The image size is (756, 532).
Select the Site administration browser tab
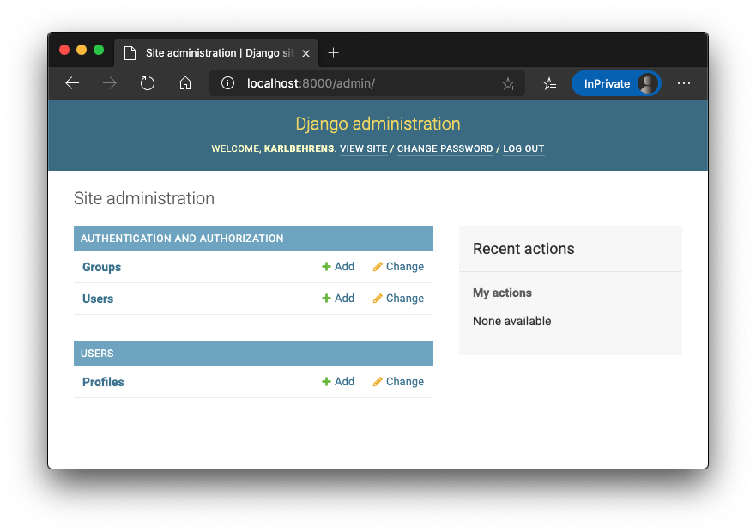tap(216, 53)
